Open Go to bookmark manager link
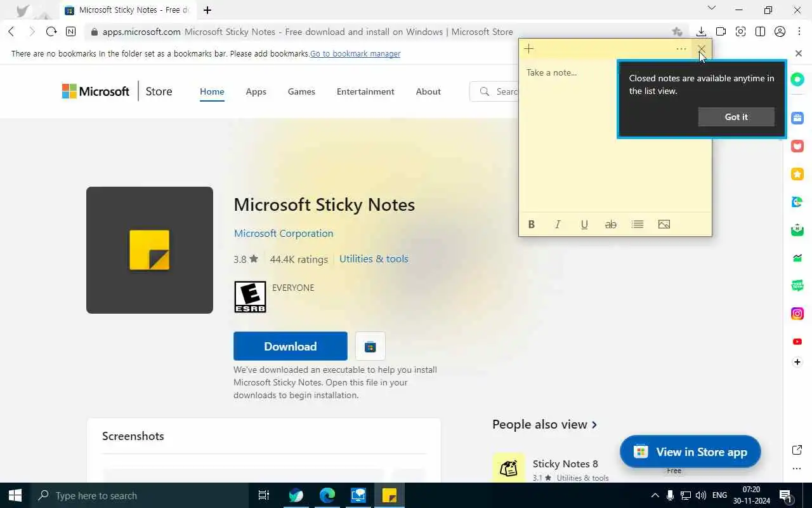The image size is (812, 508). click(355, 54)
